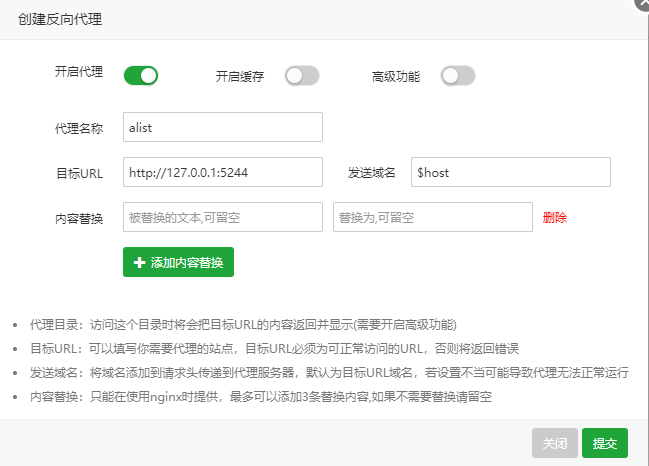649x466 pixels.
Task: Click the 开启缓存 label text
Action: click(240, 76)
